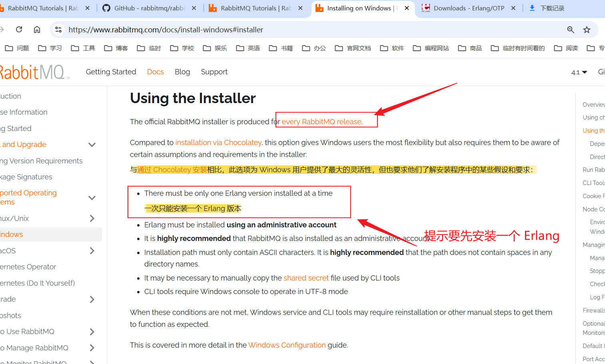Open the second RabbitMQ Tutorials tab
The width and height of the screenshot is (605, 364).
[256, 8]
